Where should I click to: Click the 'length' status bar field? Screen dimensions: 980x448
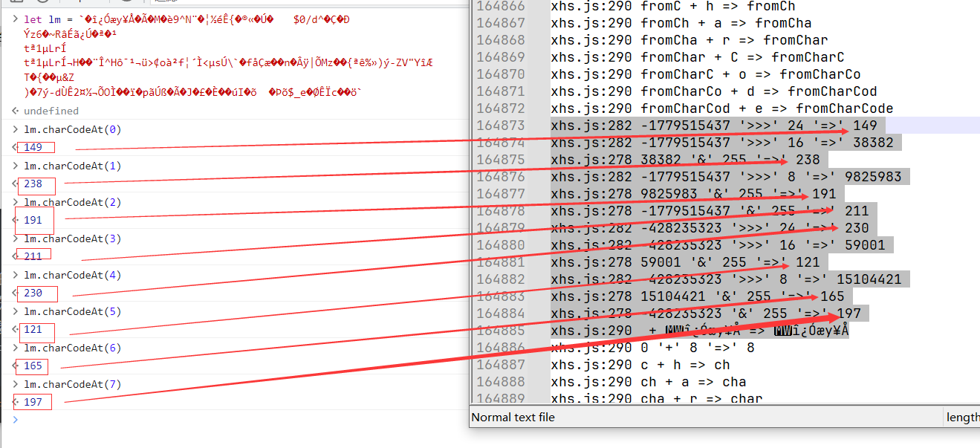click(963, 418)
